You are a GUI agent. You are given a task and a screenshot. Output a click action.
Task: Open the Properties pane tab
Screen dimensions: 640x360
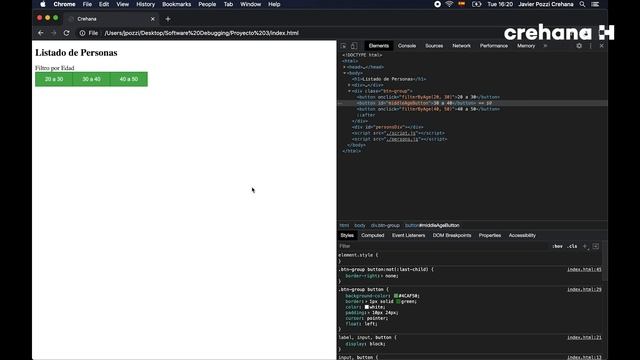[490, 236]
